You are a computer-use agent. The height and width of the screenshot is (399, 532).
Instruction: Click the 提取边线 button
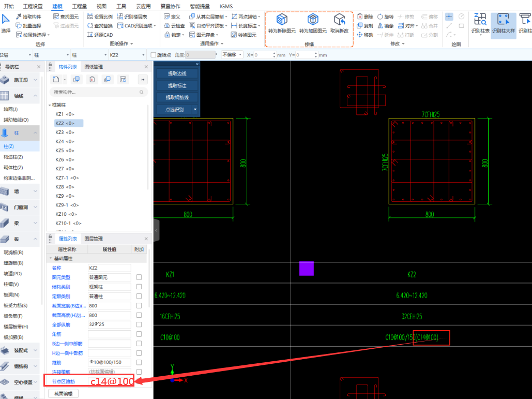pos(177,73)
